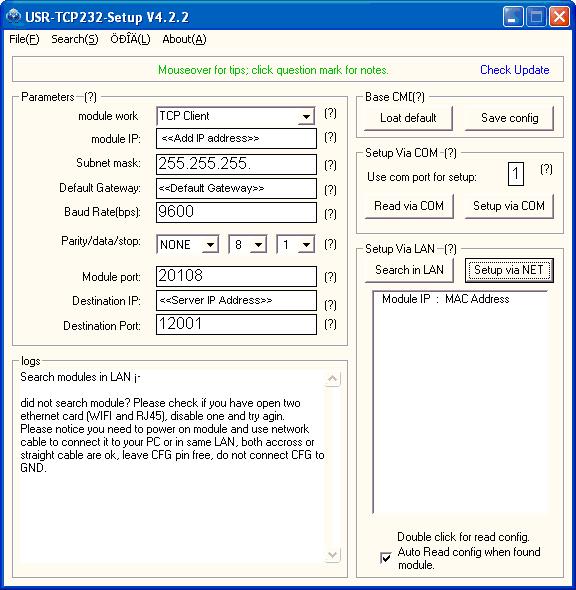Click the Module IP : MAC Address list header
The width and height of the screenshot is (576, 590).
pos(445,299)
